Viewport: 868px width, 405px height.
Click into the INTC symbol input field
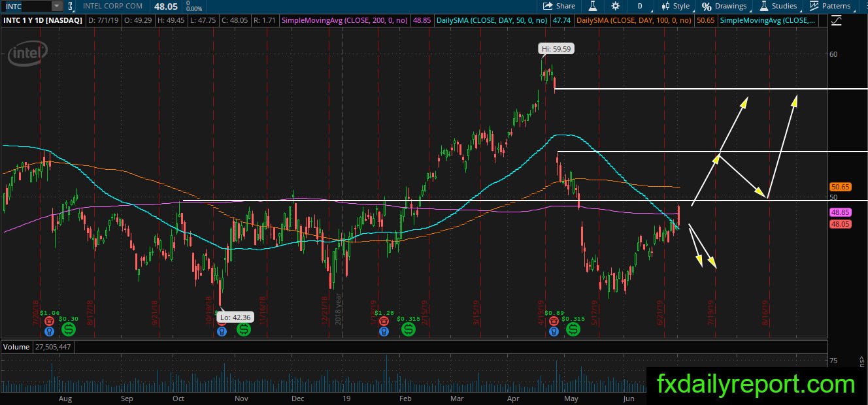pyautogui.click(x=26, y=6)
